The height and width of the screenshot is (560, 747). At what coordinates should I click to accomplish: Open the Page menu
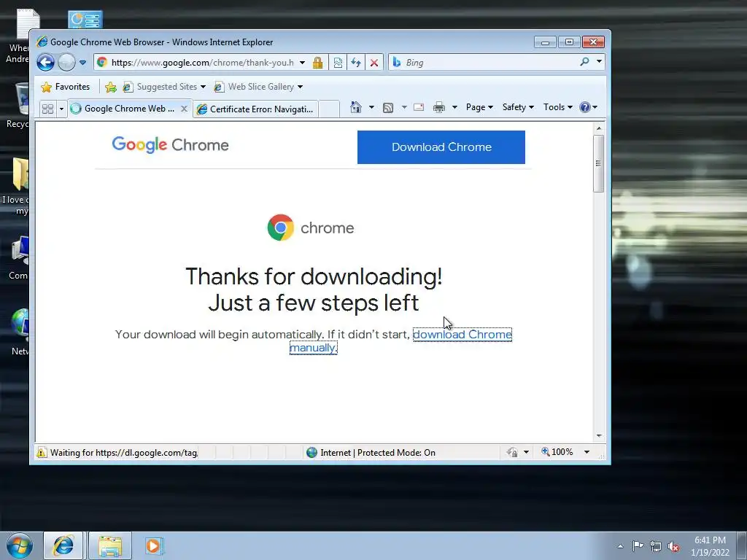coord(479,107)
